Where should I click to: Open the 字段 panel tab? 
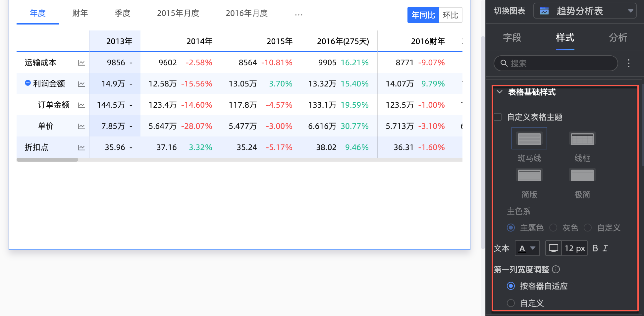coord(512,37)
